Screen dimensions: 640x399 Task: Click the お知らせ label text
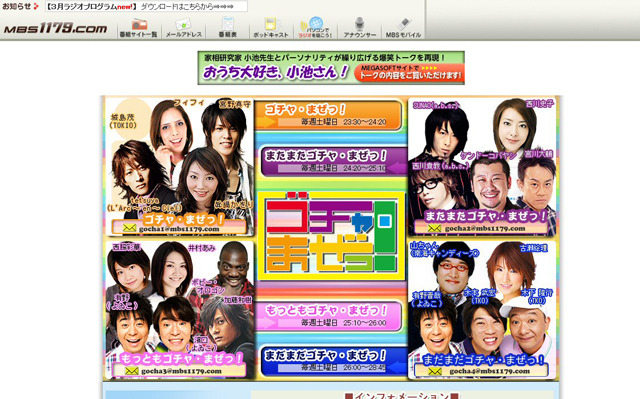click(17, 6)
